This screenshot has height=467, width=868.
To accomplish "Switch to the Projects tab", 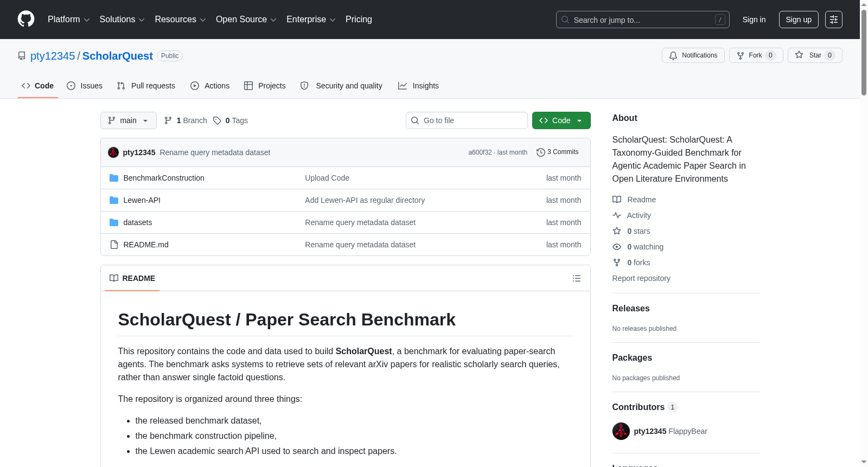I will point(265,86).
